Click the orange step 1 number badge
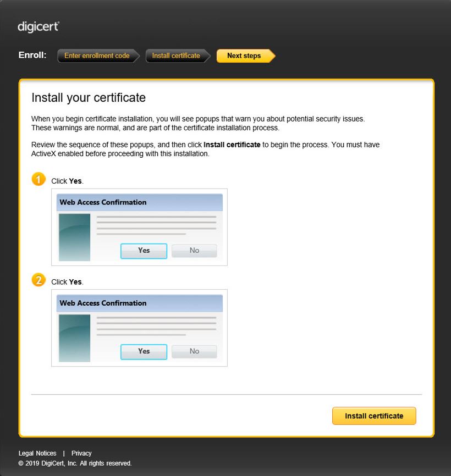Image resolution: width=451 pixels, height=476 pixels. click(x=38, y=179)
